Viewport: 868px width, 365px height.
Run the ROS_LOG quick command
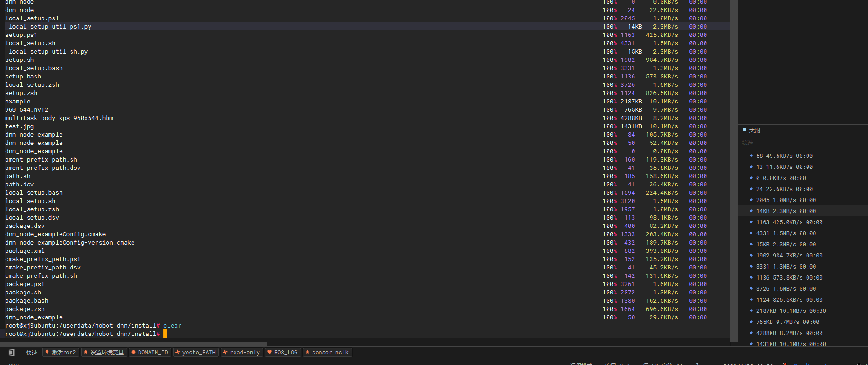point(283,353)
